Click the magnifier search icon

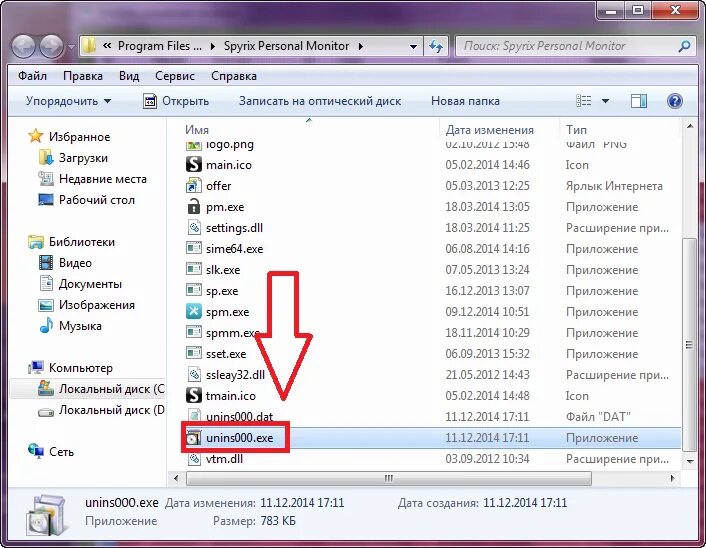[x=684, y=45]
